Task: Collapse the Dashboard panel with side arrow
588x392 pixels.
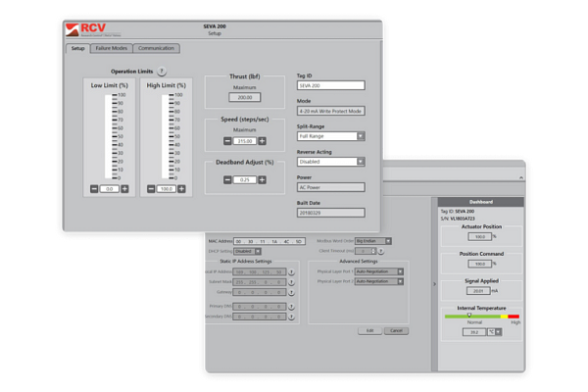Action: [x=434, y=284]
